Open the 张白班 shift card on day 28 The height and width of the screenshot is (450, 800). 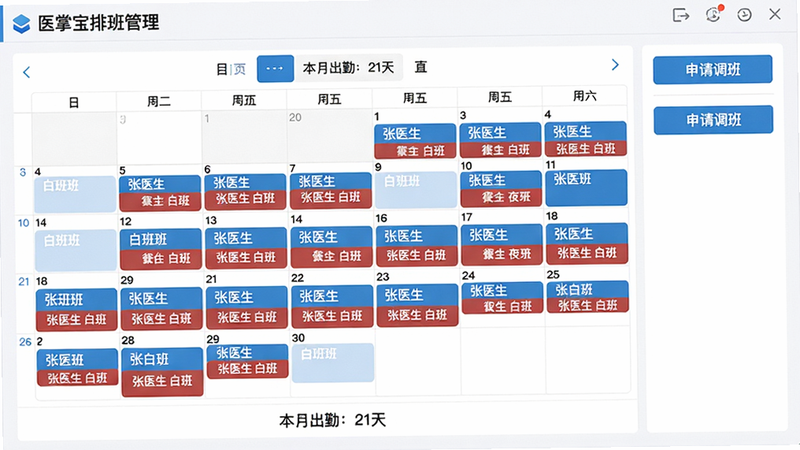162,372
